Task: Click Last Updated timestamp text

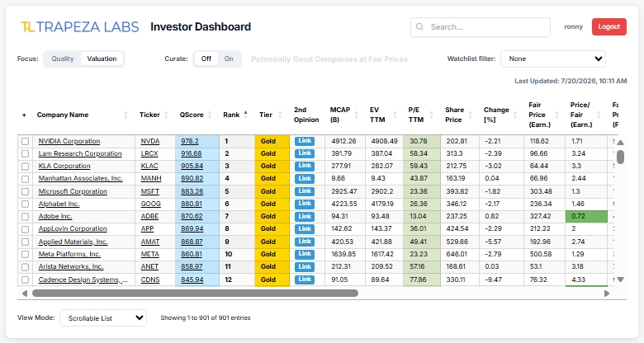Action: (571, 82)
